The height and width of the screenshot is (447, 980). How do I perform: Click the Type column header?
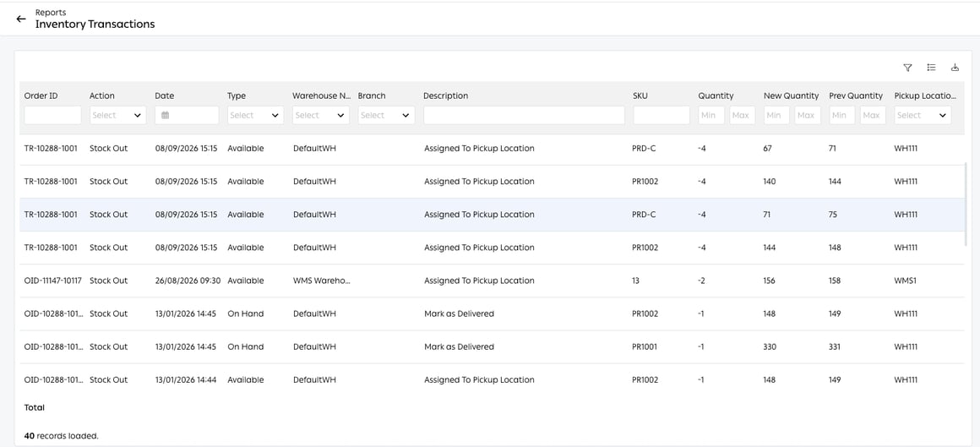point(237,95)
